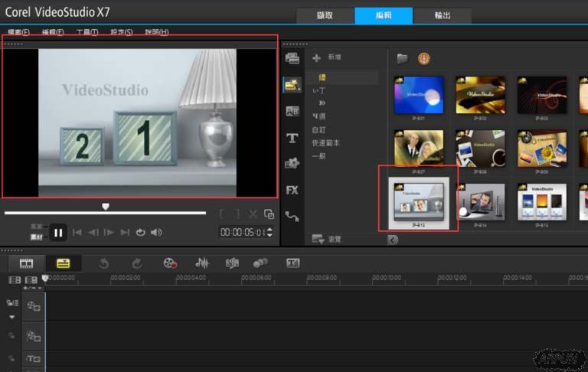Click the Record/Capture option reel icon
This screenshot has width=588, height=372.
pos(170,263)
